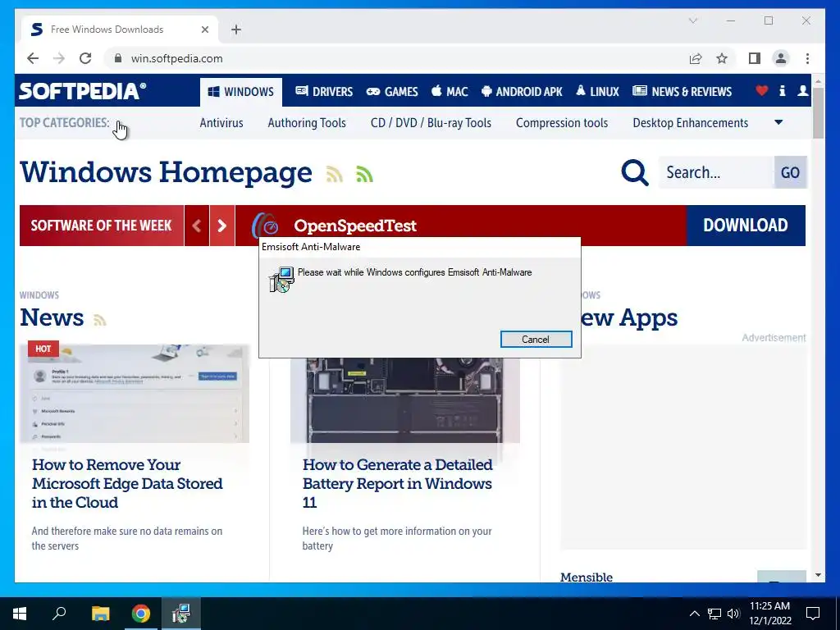This screenshot has height=630, width=840.
Task: Go back using the browser back arrow
Action: point(33,58)
